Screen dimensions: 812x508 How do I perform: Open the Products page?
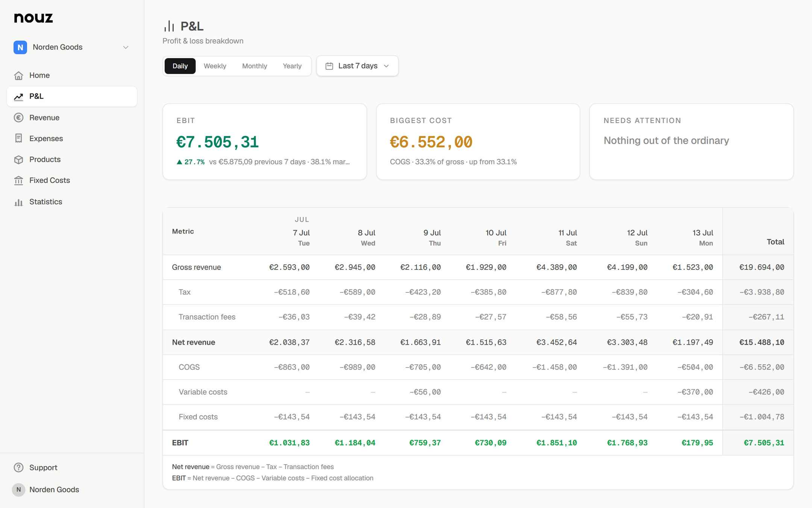72,160
